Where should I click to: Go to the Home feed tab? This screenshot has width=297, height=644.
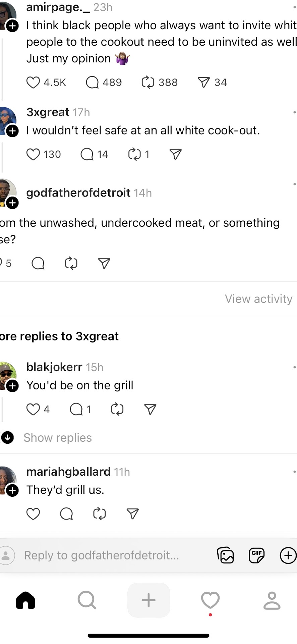[26, 600]
